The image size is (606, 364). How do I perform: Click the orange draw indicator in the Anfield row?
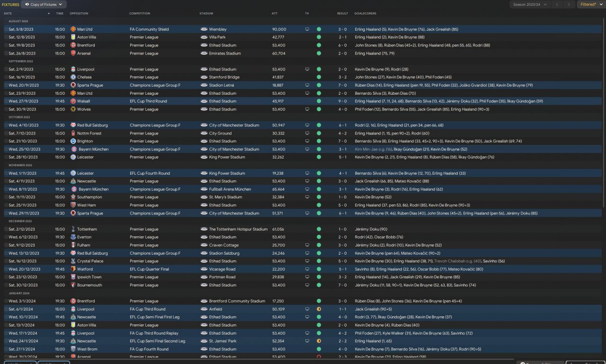[319, 309]
